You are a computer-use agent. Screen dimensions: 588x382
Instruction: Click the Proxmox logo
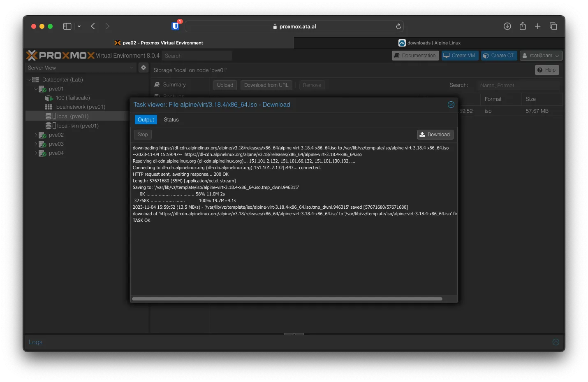(60, 55)
